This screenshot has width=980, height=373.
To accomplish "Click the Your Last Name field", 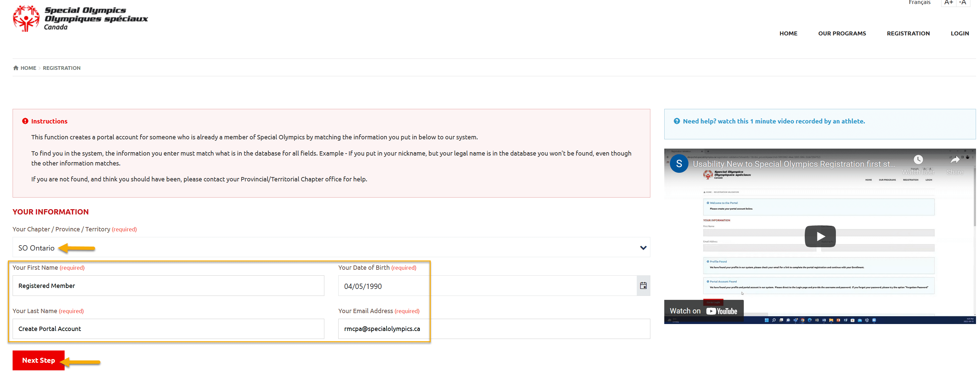I will coord(168,329).
